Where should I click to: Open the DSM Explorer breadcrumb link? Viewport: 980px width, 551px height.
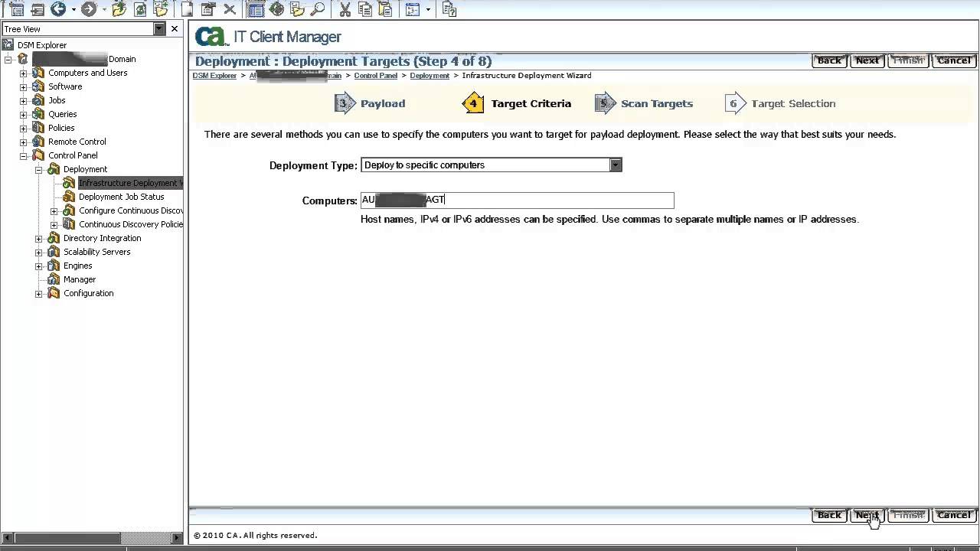[214, 76]
